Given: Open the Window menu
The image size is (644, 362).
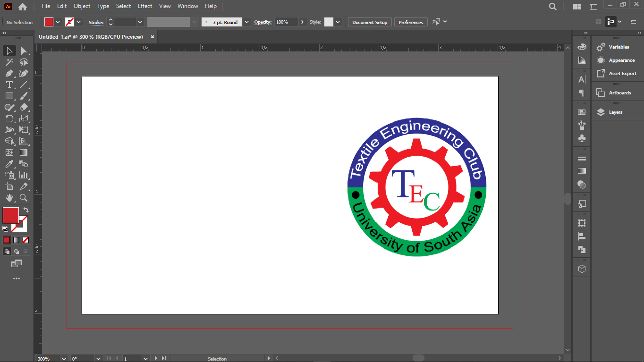Looking at the screenshot, I should (188, 6).
